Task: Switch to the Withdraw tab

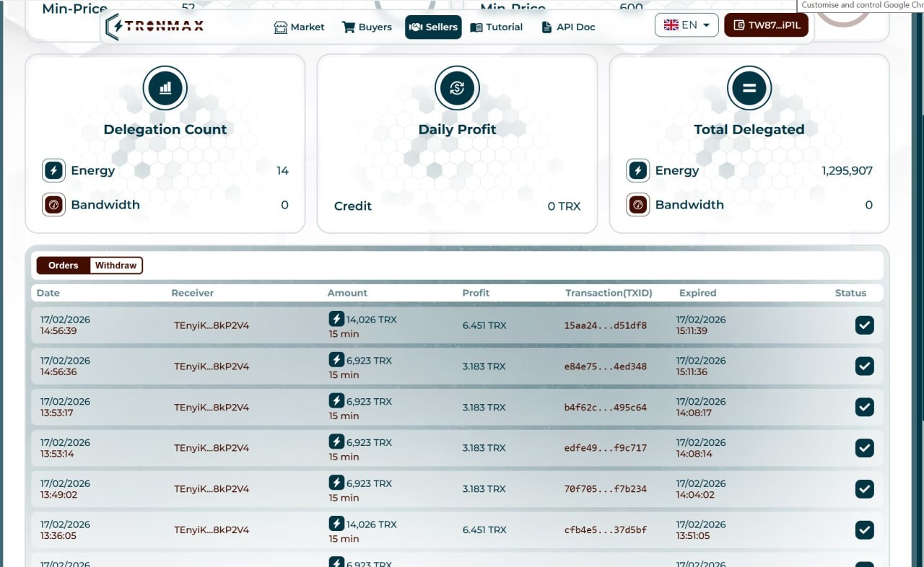Action: click(115, 265)
